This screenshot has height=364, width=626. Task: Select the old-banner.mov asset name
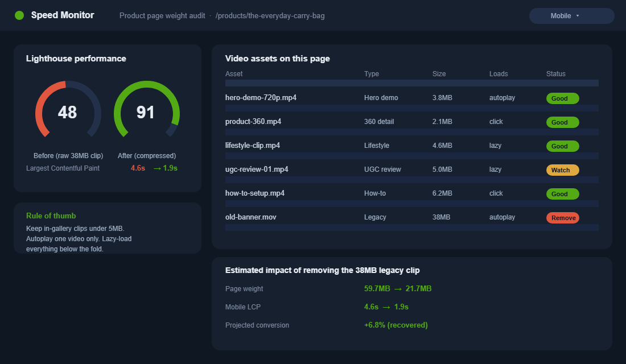click(x=251, y=217)
